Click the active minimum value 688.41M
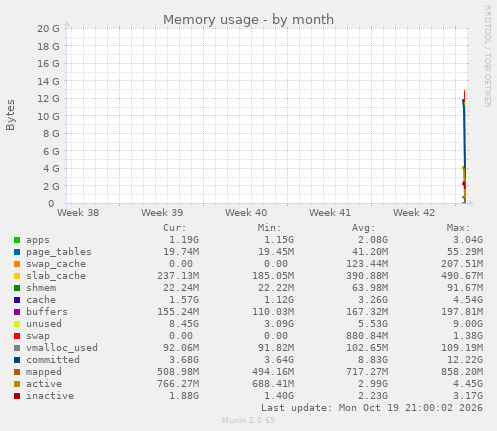 [x=273, y=384]
